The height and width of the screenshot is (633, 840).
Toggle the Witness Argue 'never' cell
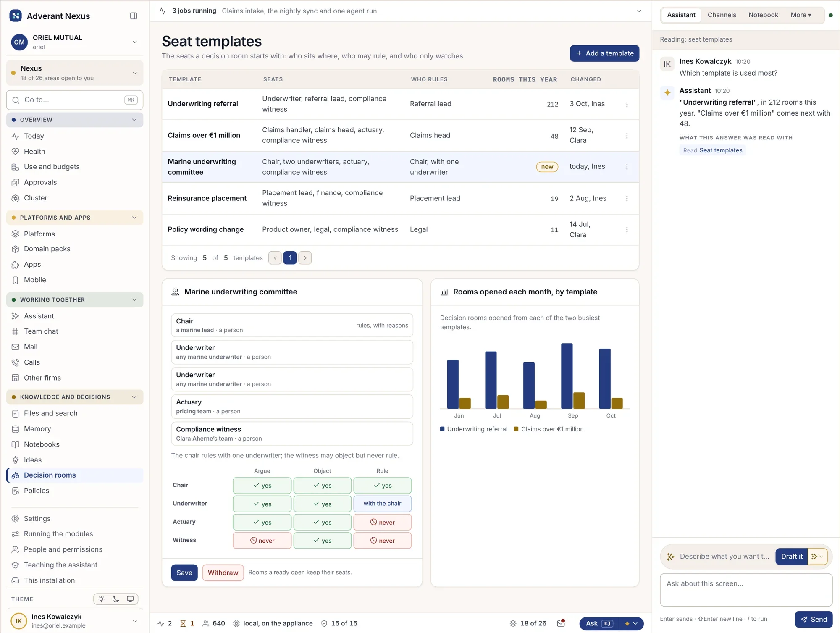click(x=262, y=541)
